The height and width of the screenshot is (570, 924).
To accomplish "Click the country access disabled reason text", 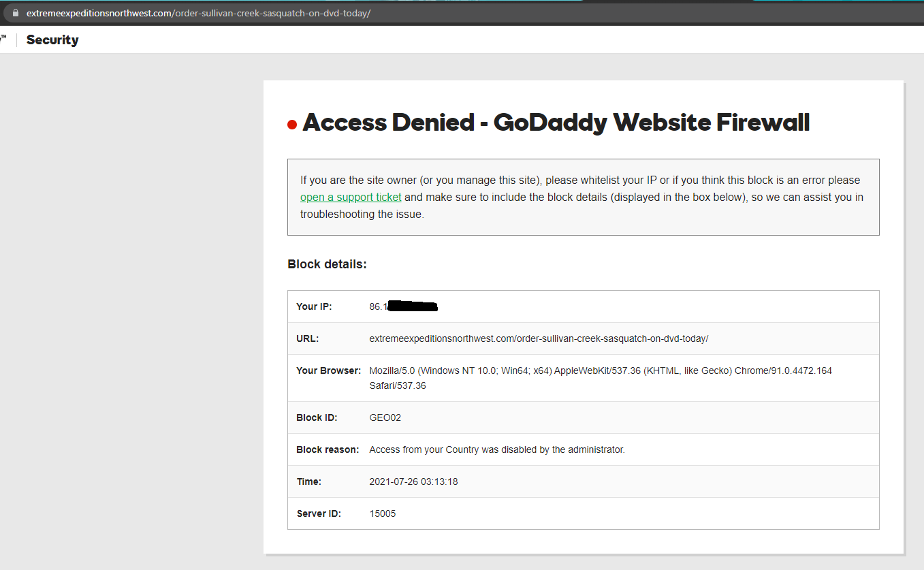I will pyautogui.click(x=496, y=449).
